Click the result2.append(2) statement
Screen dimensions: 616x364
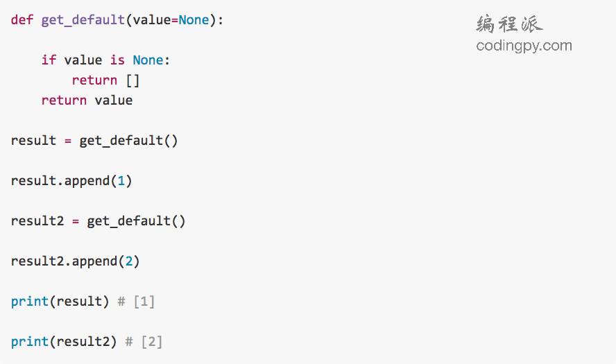point(76,261)
